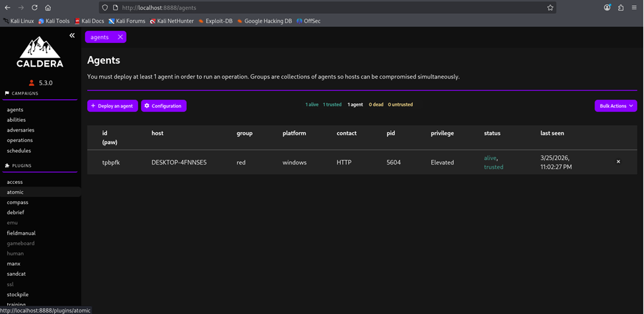Navigate to the operations page

20,140
